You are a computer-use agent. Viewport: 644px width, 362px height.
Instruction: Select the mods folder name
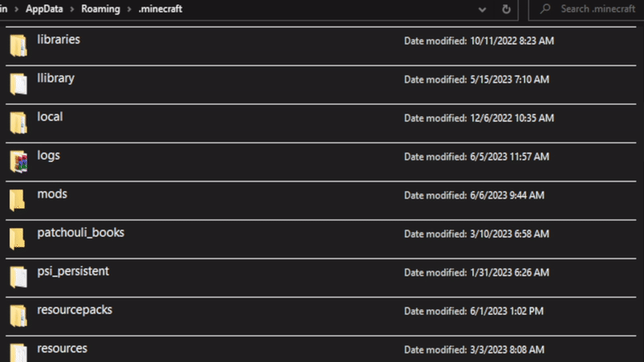click(52, 195)
